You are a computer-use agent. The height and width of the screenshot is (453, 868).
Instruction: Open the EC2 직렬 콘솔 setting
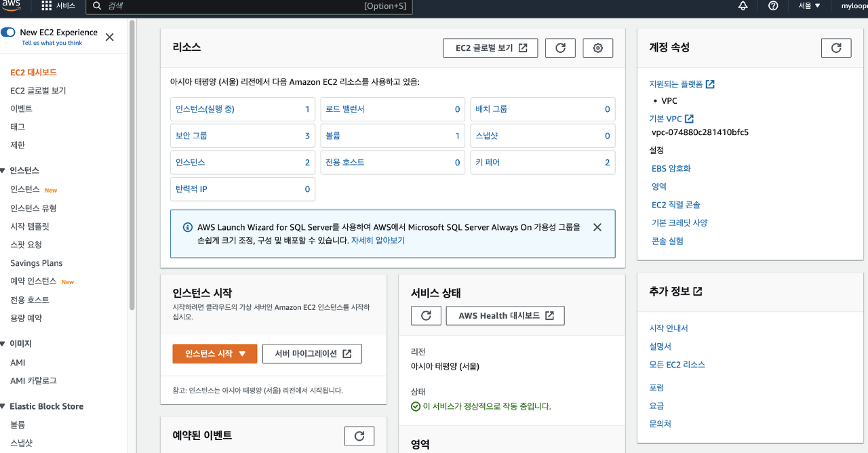(x=676, y=205)
